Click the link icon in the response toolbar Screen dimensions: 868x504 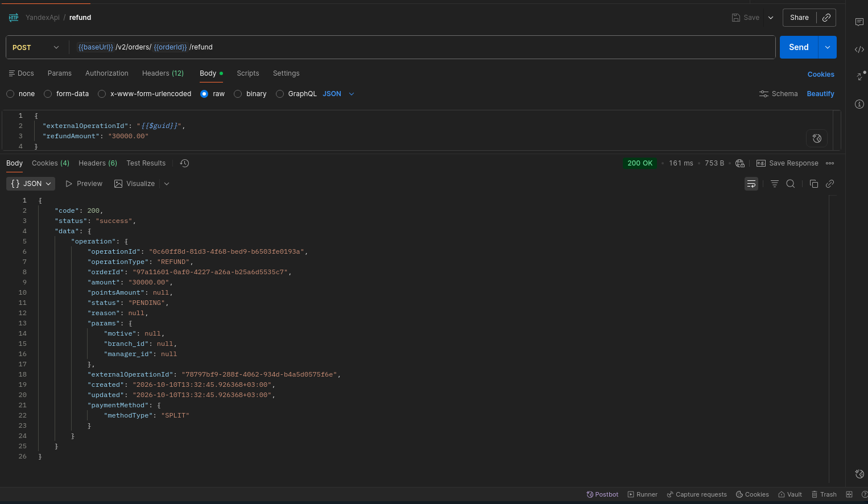point(830,184)
